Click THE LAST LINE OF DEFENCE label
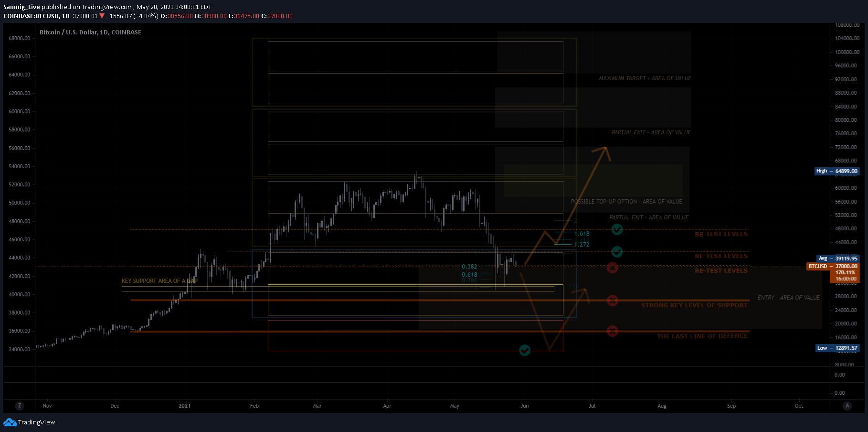Screen dimensions: 868x432 click(702, 336)
